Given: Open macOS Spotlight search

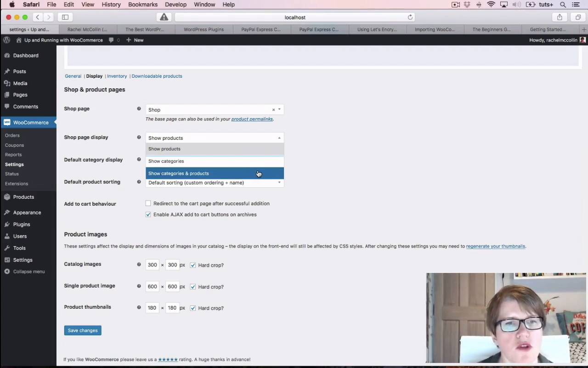Looking at the screenshot, I should click(563, 5).
